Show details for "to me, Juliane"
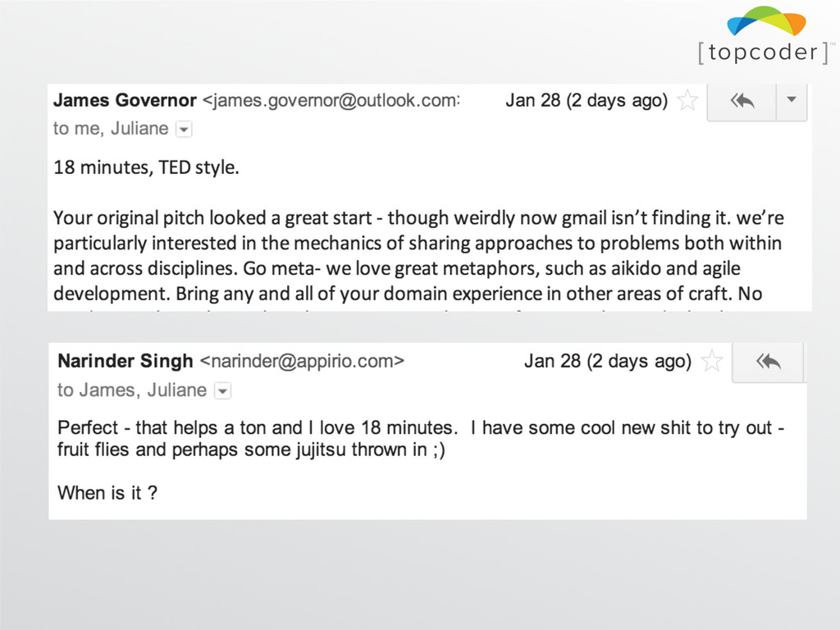 pyautogui.click(x=184, y=130)
